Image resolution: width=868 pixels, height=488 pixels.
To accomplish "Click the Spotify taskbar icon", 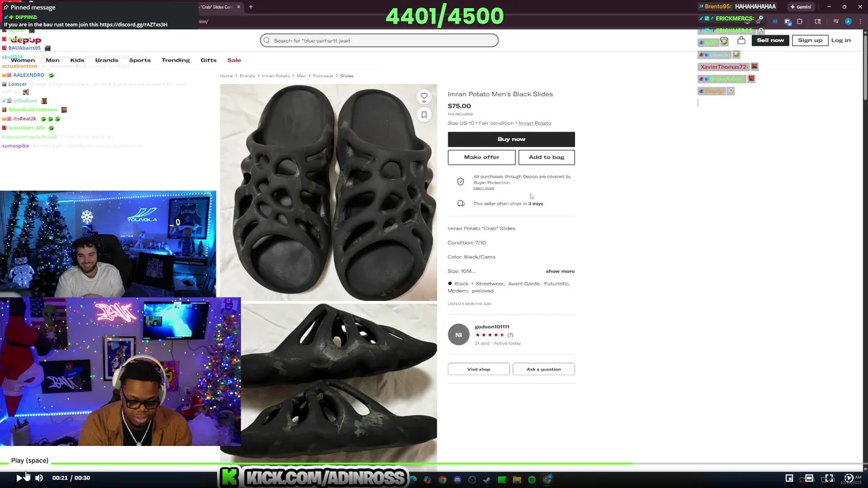I will pyautogui.click(x=532, y=480).
